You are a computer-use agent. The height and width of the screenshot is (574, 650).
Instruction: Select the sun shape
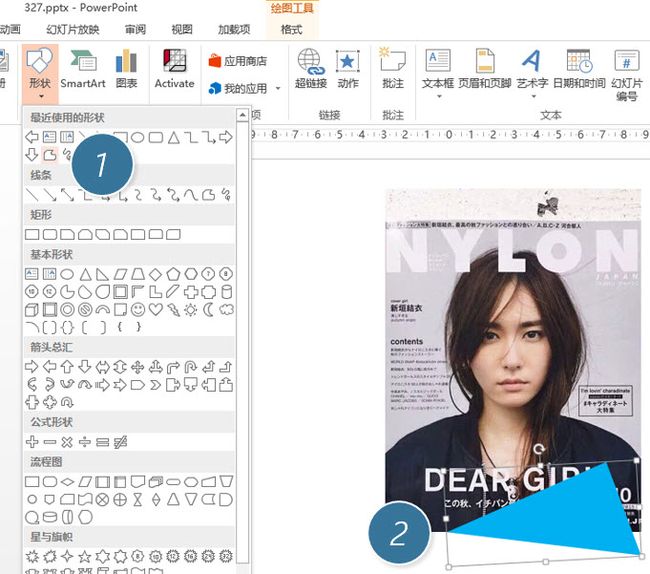click(x=191, y=310)
